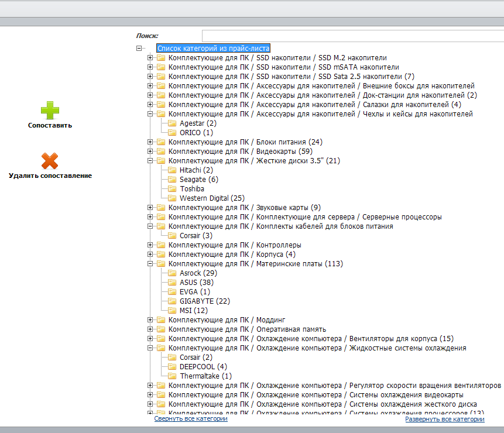Image resolution: width=504 pixels, height=433 pixels.
Task: Select the Agestar (2) folder icon
Action: 172,123
